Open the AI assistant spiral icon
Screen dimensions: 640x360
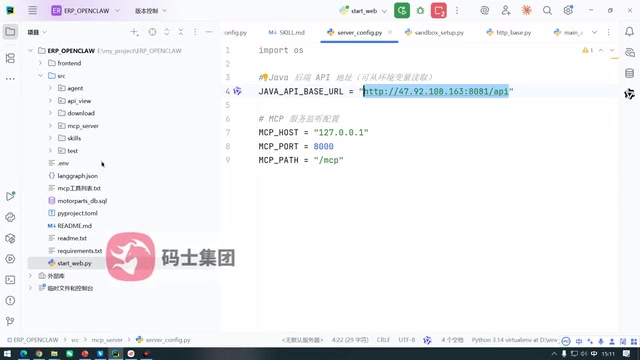tap(484, 11)
